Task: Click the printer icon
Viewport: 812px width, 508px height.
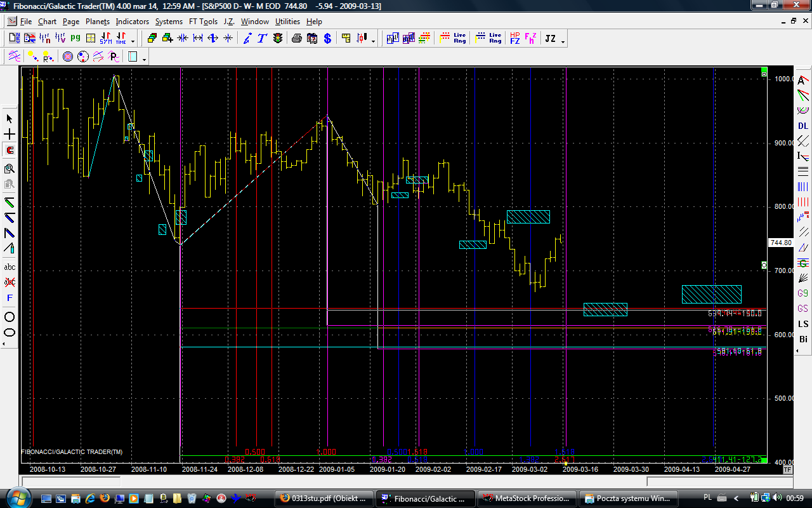Action: pyautogui.click(x=296, y=38)
